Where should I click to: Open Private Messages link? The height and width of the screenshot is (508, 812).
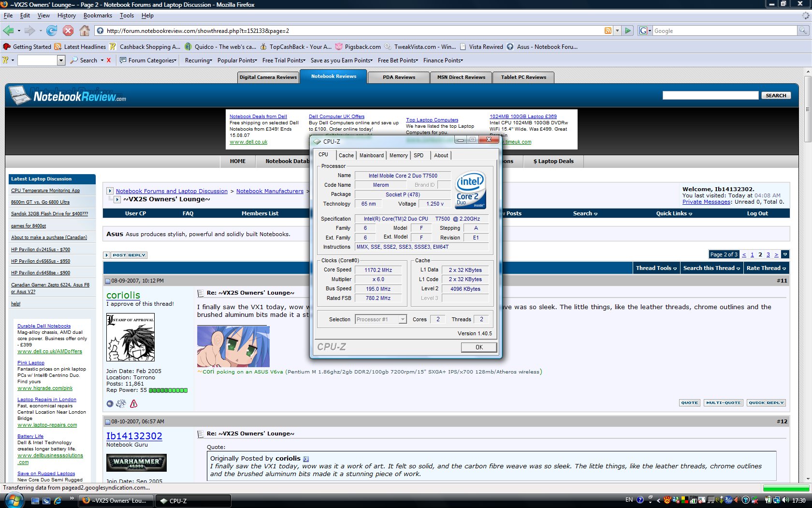[x=706, y=202]
